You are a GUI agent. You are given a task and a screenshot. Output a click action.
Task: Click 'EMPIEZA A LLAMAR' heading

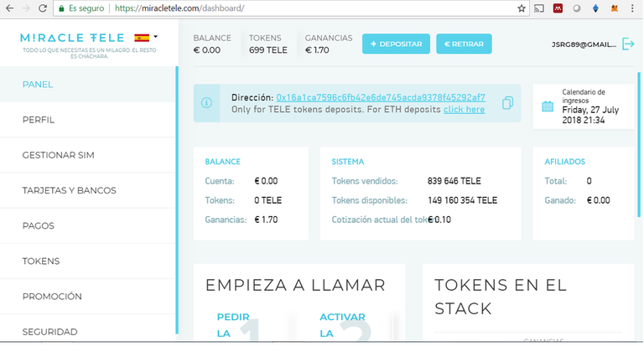coord(295,285)
